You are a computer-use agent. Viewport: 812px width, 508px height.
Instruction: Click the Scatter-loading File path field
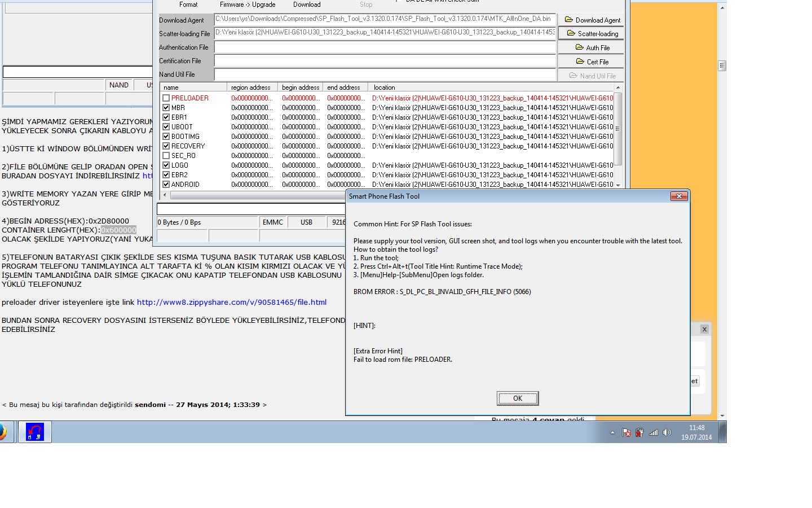[x=385, y=33]
